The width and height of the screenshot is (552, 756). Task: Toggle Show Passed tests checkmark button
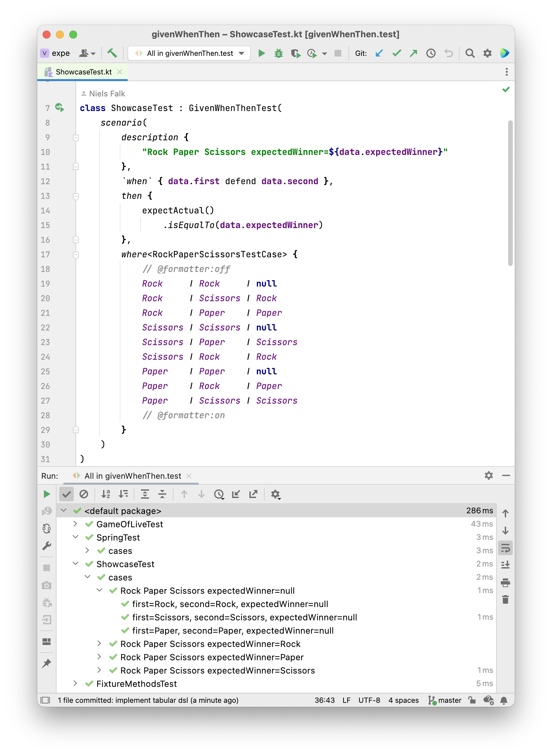point(67,494)
